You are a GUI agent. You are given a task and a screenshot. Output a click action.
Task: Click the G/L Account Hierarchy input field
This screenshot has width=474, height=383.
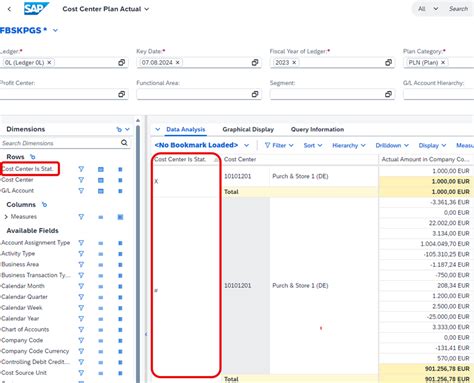point(439,94)
